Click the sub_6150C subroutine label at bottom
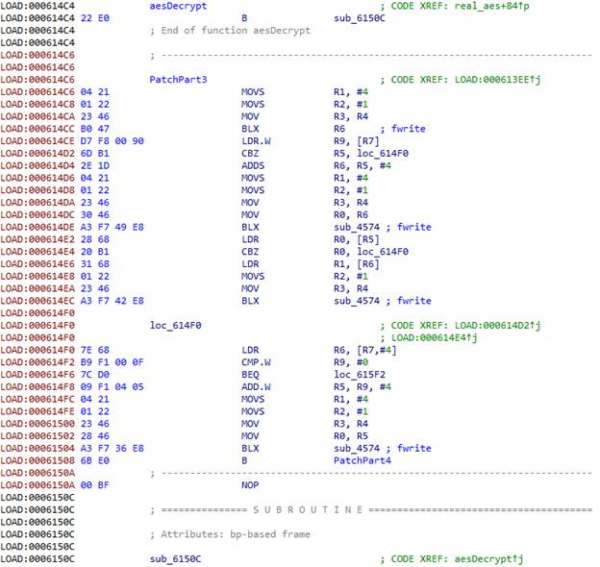 174,556
